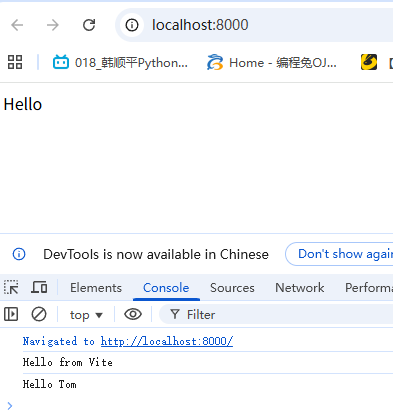The width and height of the screenshot is (393, 413).
Task: View site information icon in address bar
Action: (132, 25)
